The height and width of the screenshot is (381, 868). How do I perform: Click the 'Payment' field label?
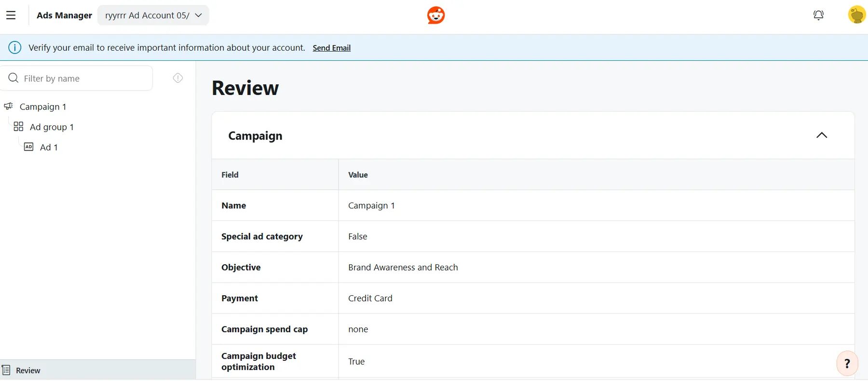[x=240, y=298]
